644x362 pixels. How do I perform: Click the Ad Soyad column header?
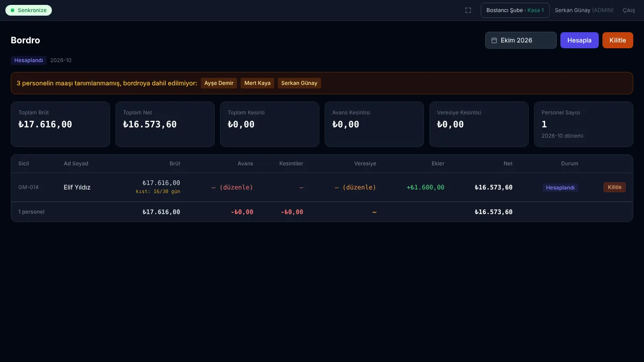(x=76, y=164)
